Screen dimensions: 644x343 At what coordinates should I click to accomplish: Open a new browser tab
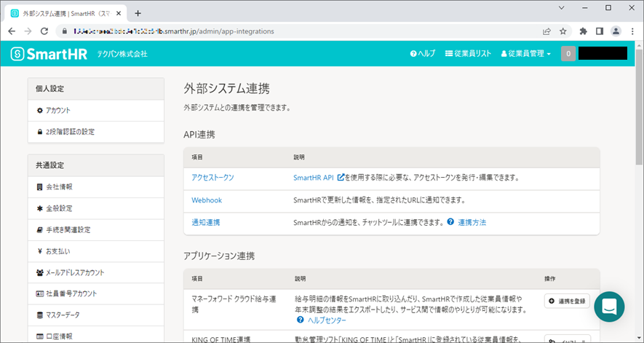138,13
